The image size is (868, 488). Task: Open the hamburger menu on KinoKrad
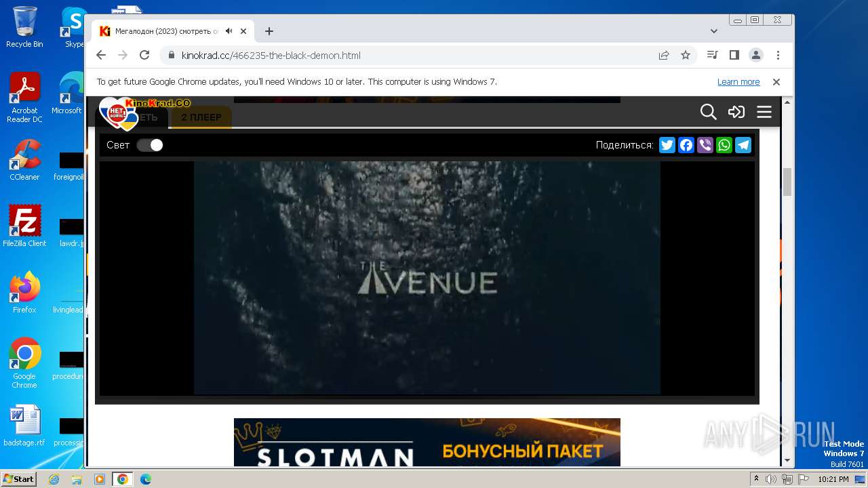tap(764, 112)
